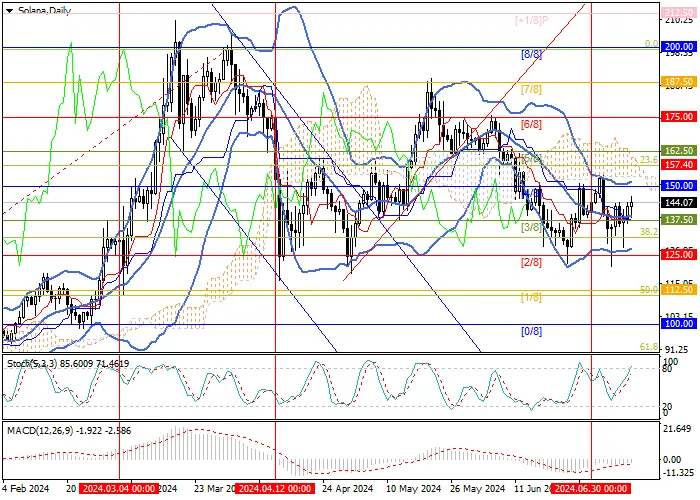Click the [0/8] Murrey level label
Screen dimensions: 700x500
(x=531, y=331)
